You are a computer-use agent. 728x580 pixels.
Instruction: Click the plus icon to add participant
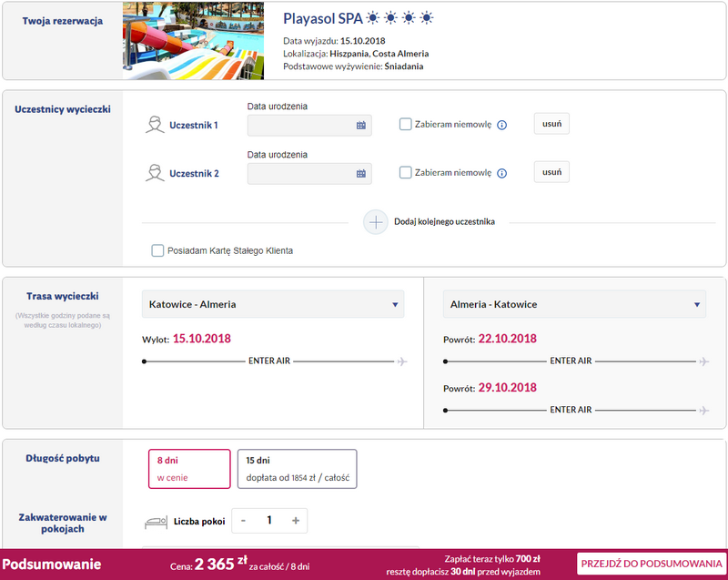pos(376,222)
